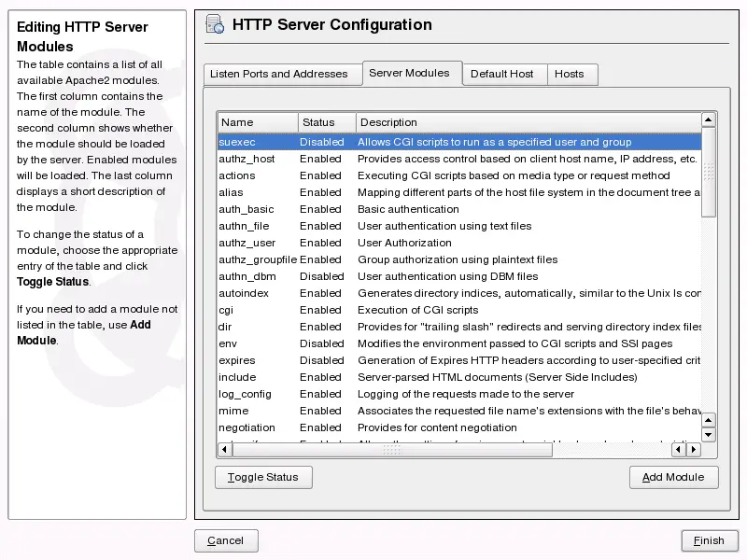Click the HTTP Server Configuration header icon
Image resolution: width=747 pixels, height=560 pixels.
coord(214,24)
